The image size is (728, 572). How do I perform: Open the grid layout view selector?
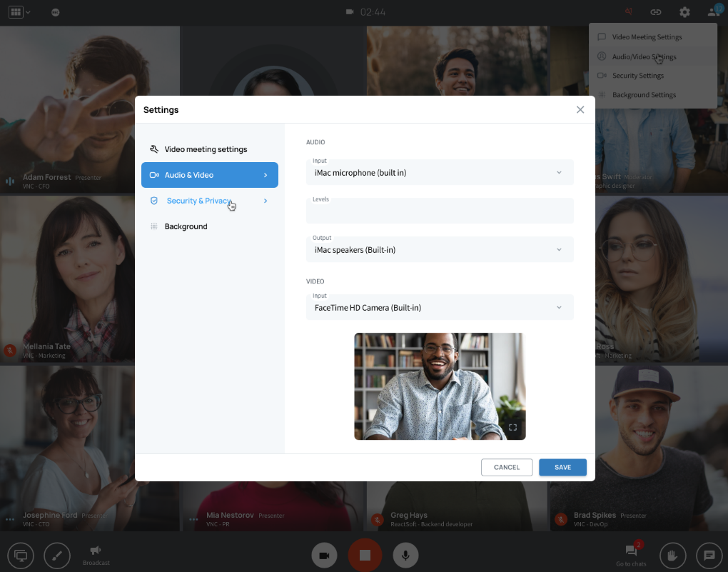[16, 12]
